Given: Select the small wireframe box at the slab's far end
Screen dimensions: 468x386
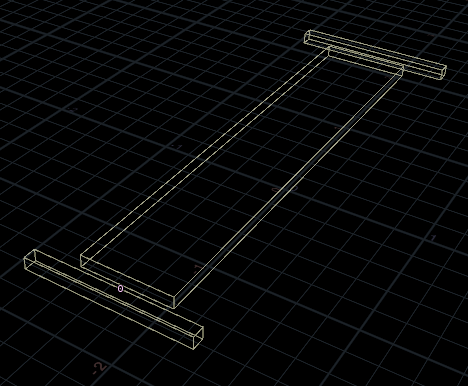Looking at the screenshot, I should (x=375, y=55).
